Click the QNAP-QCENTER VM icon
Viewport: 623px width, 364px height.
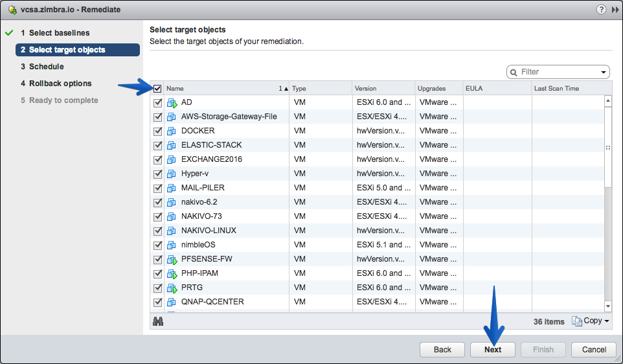click(x=171, y=302)
